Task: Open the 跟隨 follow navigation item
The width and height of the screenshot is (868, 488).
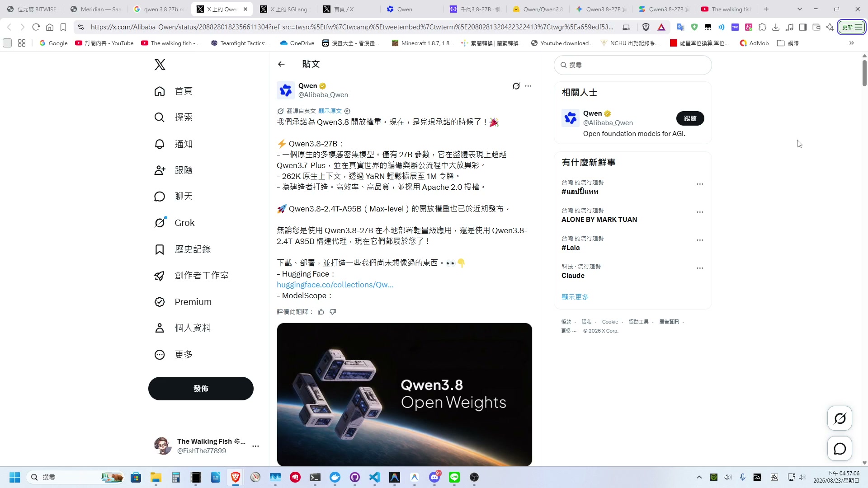Action: 174,170
